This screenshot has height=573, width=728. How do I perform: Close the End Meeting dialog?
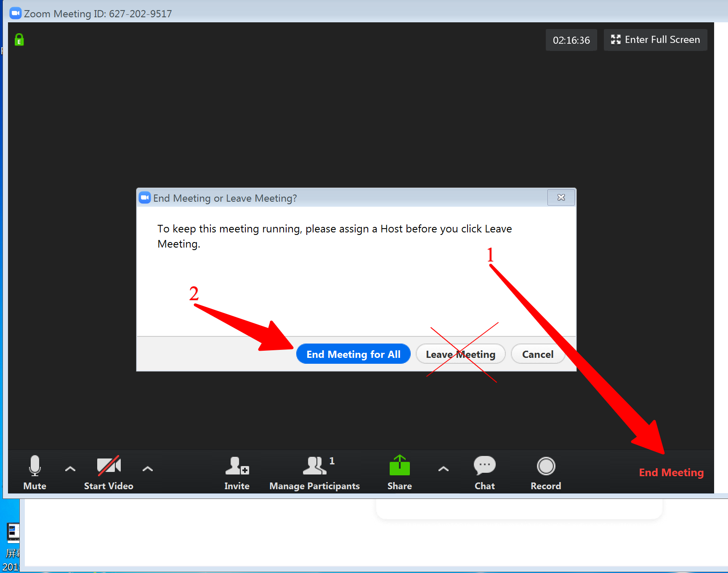pos(561,197)
